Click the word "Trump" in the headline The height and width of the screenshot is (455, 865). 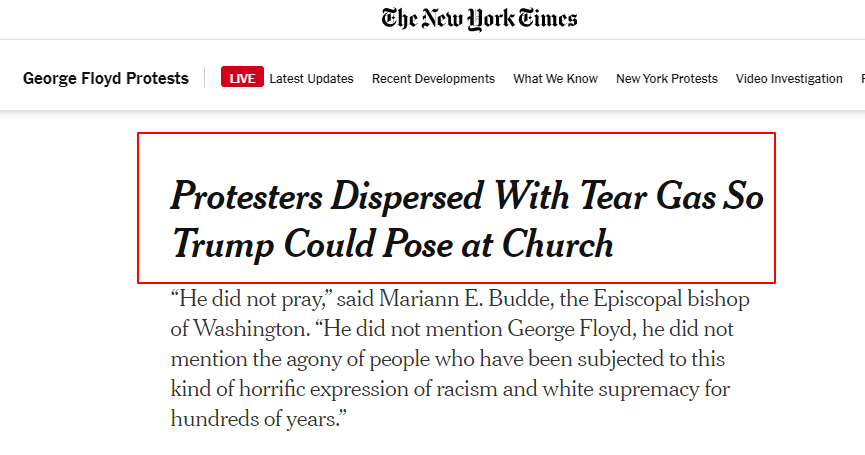tap(223, 245)
